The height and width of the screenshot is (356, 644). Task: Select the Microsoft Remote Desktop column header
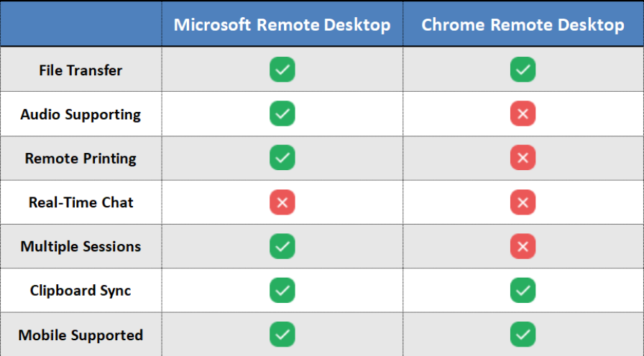click(282, 25)
